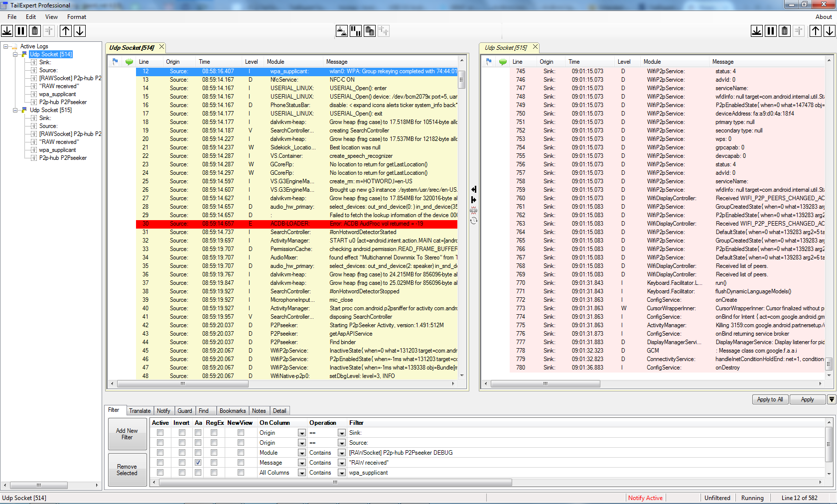Click the scroll-to-end icon in the right toolbar

757,31
